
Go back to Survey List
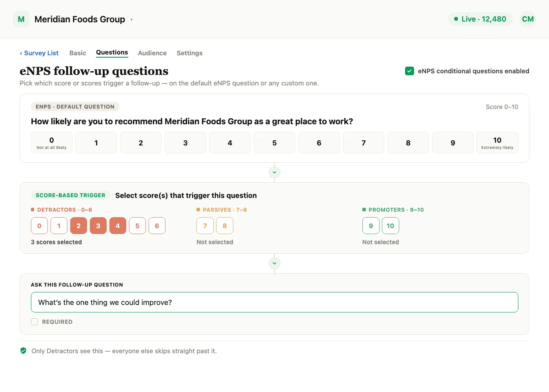(x=39, y=53)
